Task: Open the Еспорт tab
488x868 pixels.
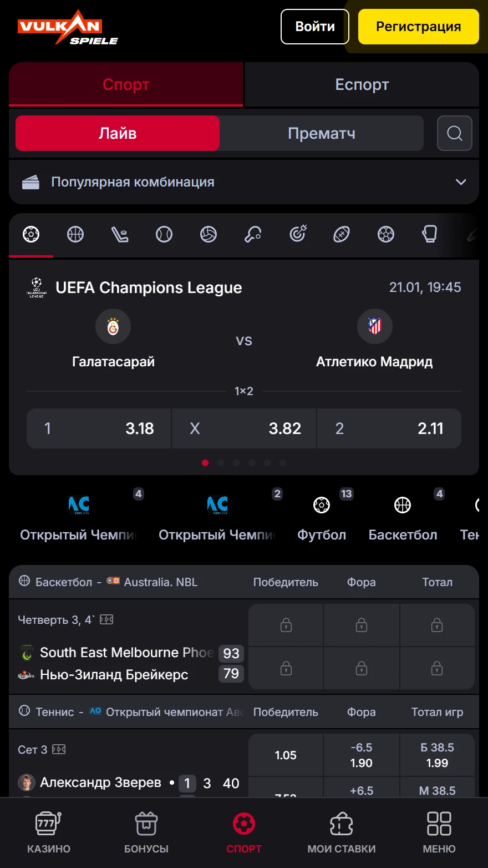Action: coord(362,84)
